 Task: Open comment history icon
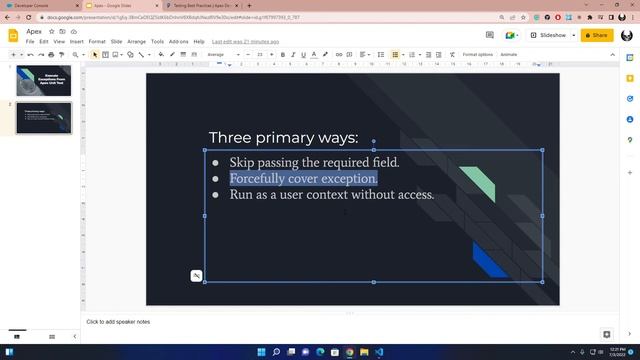(x=490, y=35)
